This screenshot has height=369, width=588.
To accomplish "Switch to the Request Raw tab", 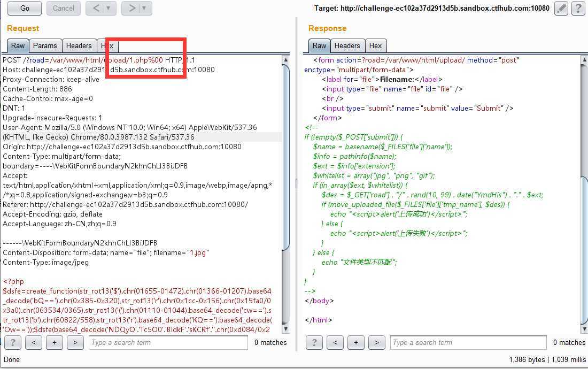I will (x=18, y=46).
